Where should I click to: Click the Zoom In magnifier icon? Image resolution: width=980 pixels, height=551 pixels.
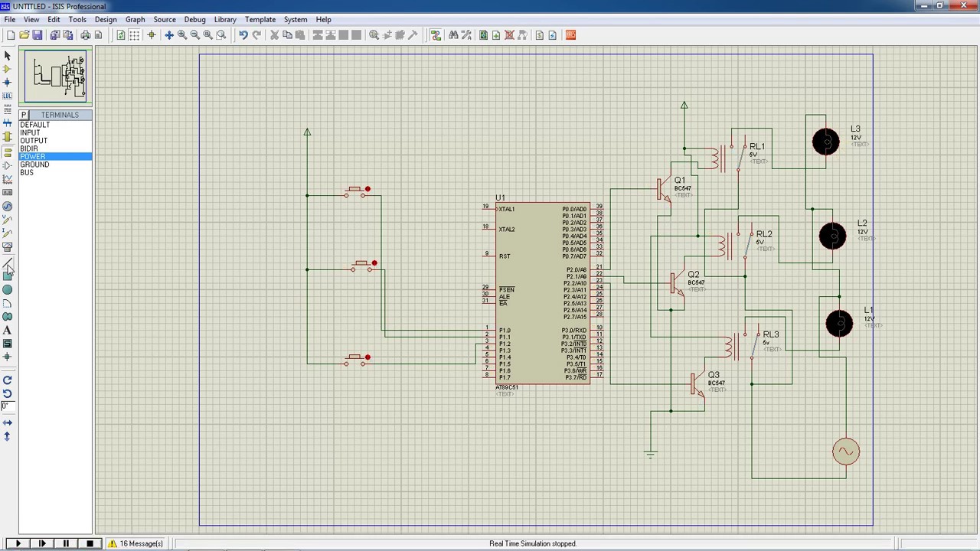(182, 35)
